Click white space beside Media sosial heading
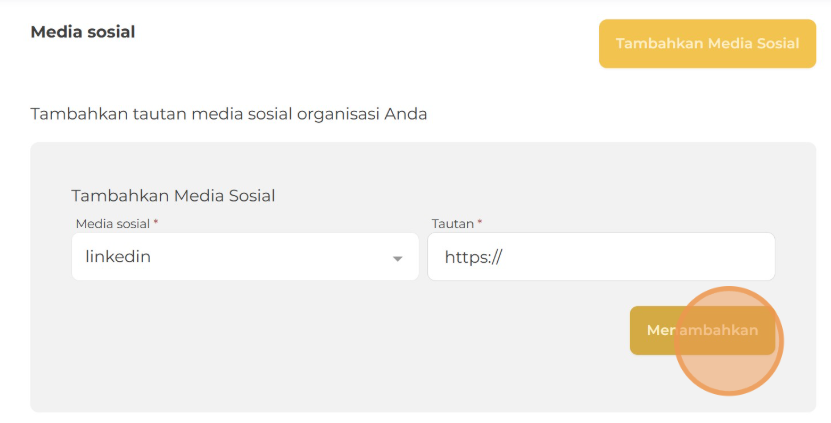This screenshot has height=423, width=831. pyautogui.click(x=360, y=40)
